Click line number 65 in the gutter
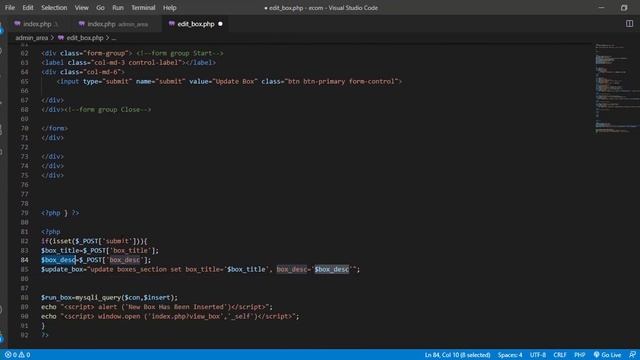Image resolution: width=640 pixels, height=360 pixels. pyautogui.click(x=24, y=82)
